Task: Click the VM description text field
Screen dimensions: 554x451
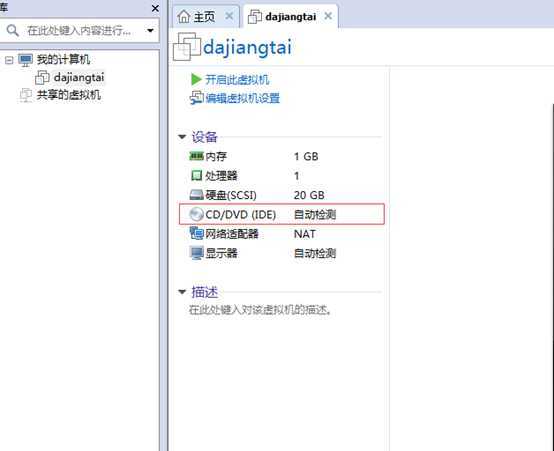Action: coord(260,310)
